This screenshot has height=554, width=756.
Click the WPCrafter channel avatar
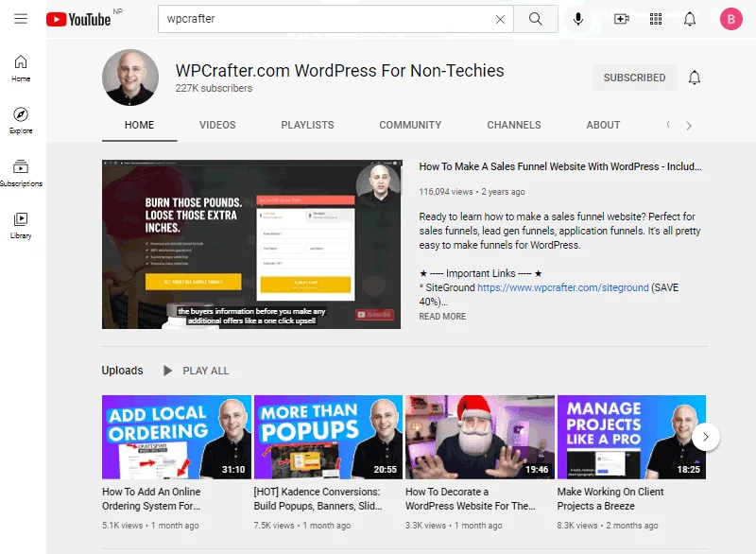[x=130, y=78]
